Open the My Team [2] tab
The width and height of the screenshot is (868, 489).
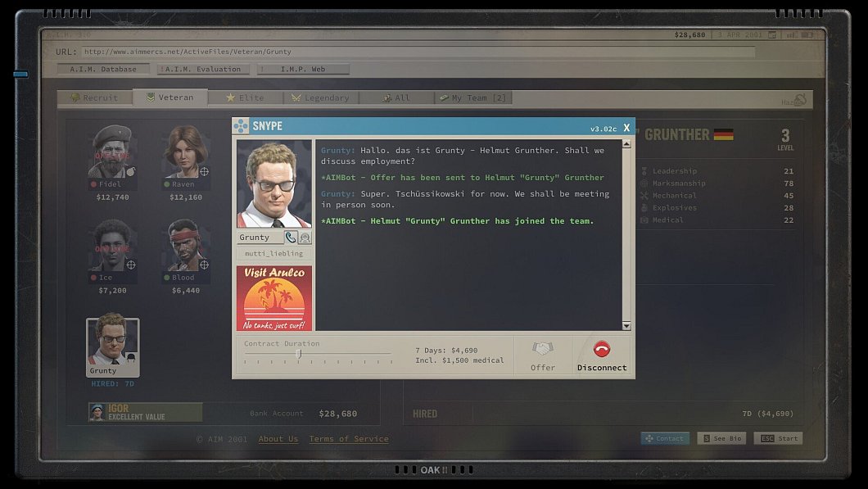click(474, 97)
